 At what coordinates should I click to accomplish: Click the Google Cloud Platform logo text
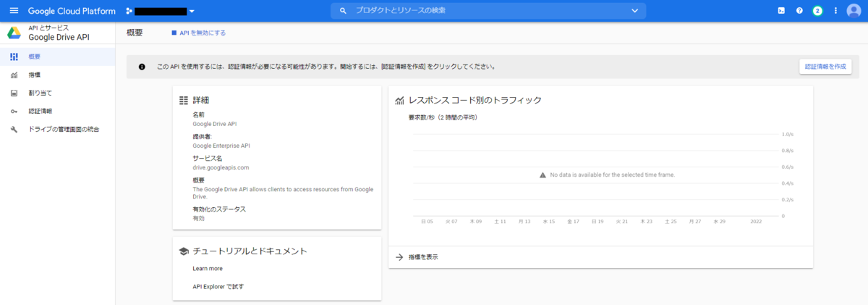pos(72,11)
